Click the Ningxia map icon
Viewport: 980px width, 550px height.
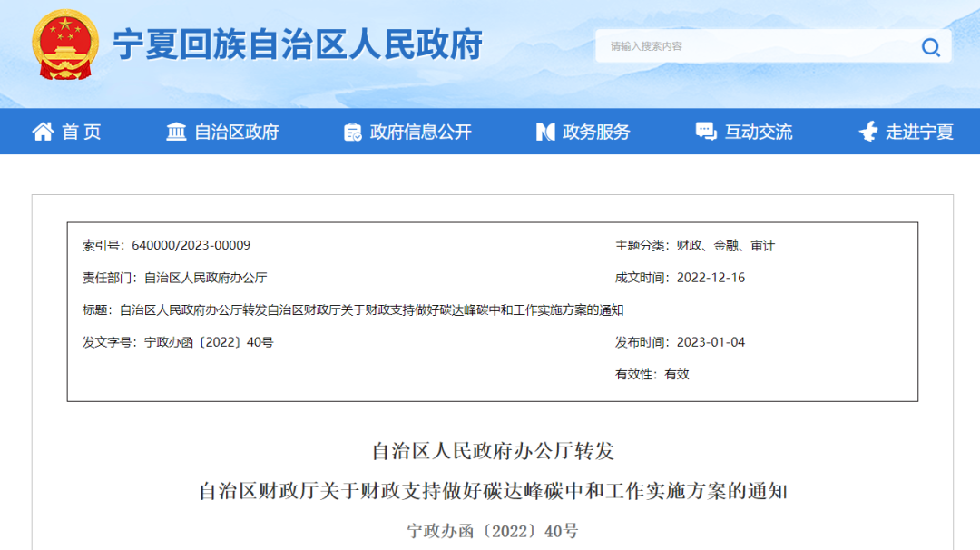tap(868, 132)
